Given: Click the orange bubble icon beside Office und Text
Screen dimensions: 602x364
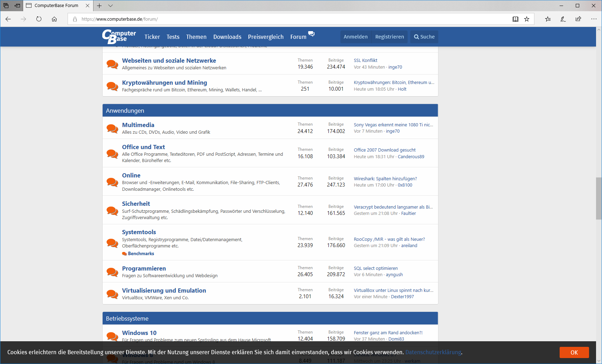Looking at the screenshot, I should (x=112, y=154).
